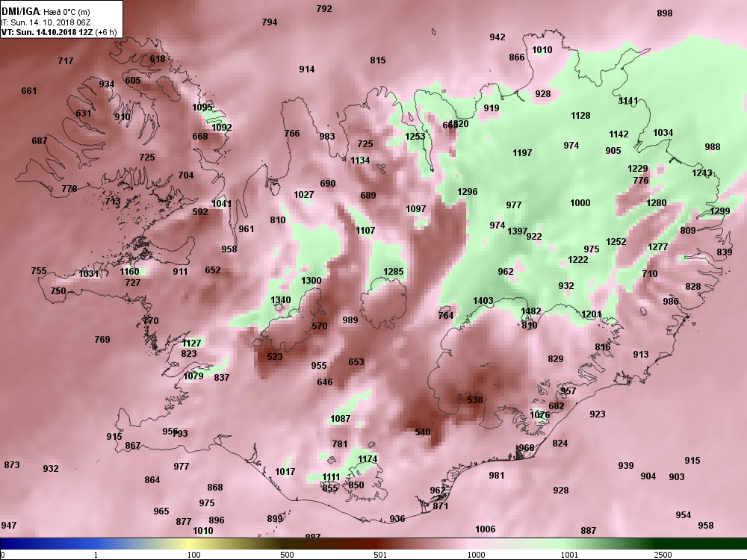Viewport: 747px width, 560px height.
Task: Select the map value 1027
Action: (304, 194)
